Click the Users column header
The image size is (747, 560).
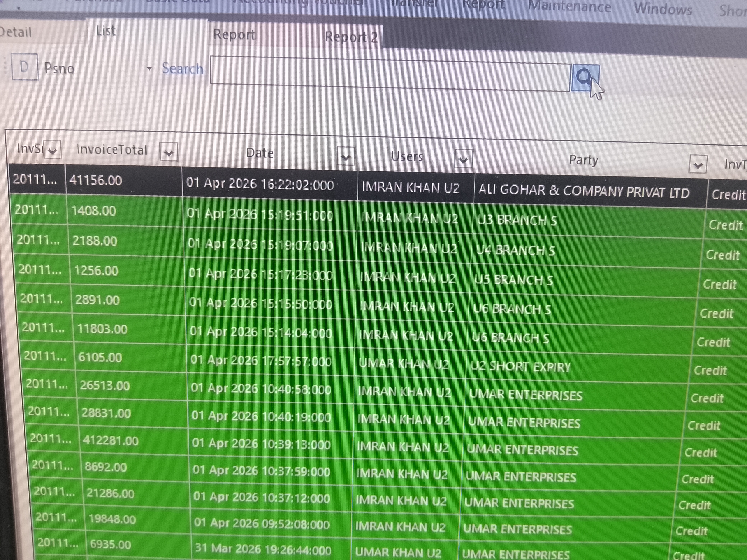[x=407, y=156]
